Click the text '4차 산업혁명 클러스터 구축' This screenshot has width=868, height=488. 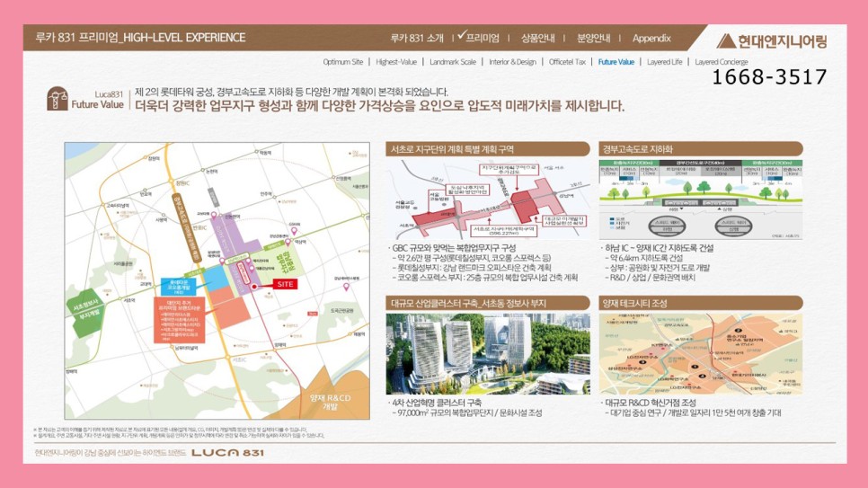coord(435,403)
